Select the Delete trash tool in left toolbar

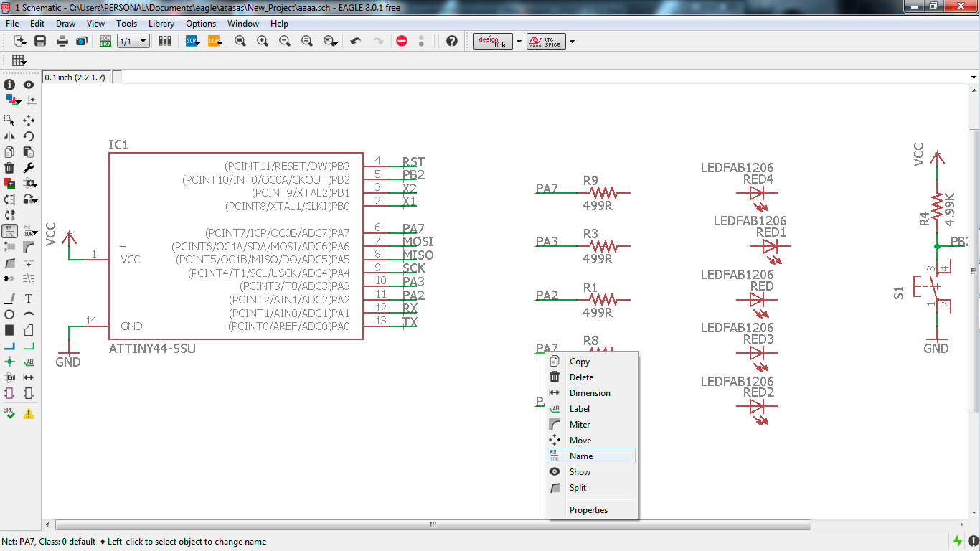(x=9, y=168)
